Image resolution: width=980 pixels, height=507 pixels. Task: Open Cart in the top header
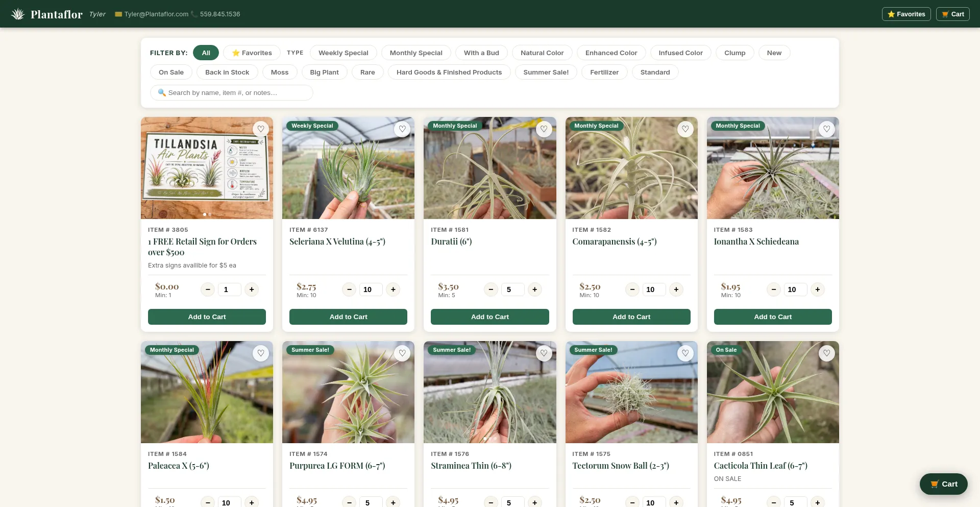coord(952,14)
